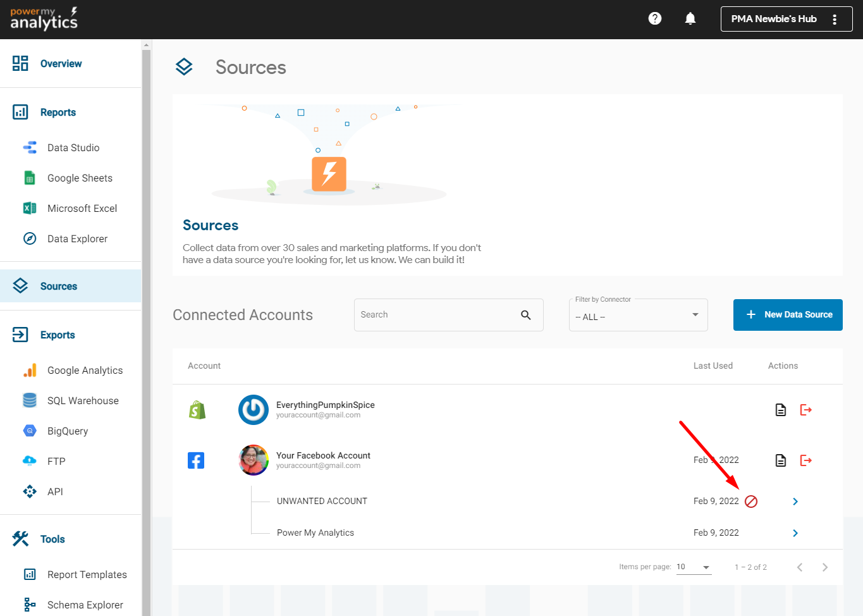Open Schema Explorer tool
Image resolution: width=863 pixels, height=616 pixels.
[85, 605]
